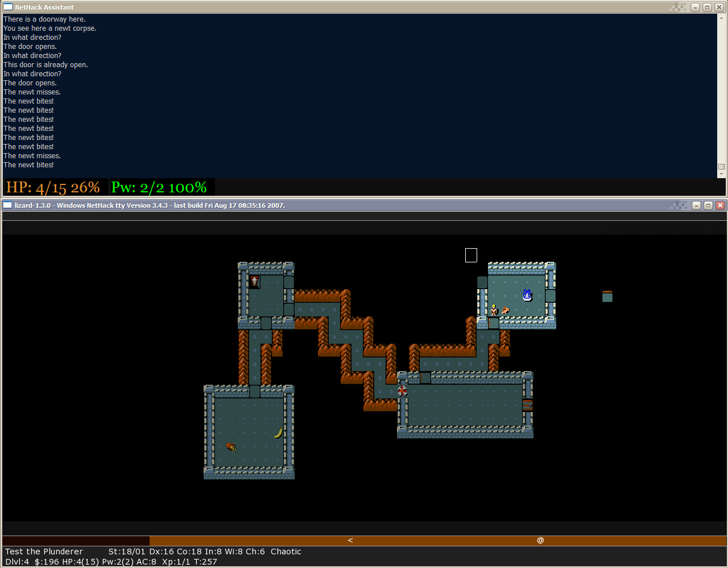Click the red splat tile at the corridor end
Image resolution: width=728 pixels, height=568 pixels.
click(403, 391)
